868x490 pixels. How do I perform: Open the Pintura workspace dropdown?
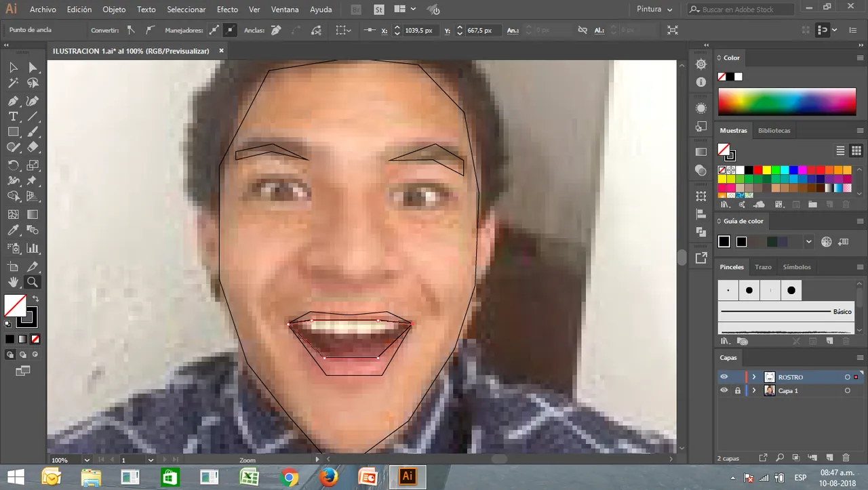pyautogui.click(x=654, y=9)
